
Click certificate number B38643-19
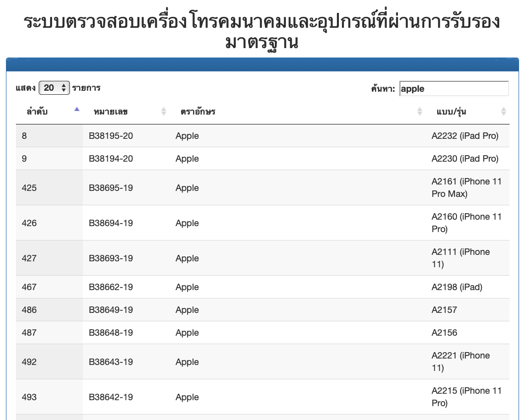click(111, 362)
